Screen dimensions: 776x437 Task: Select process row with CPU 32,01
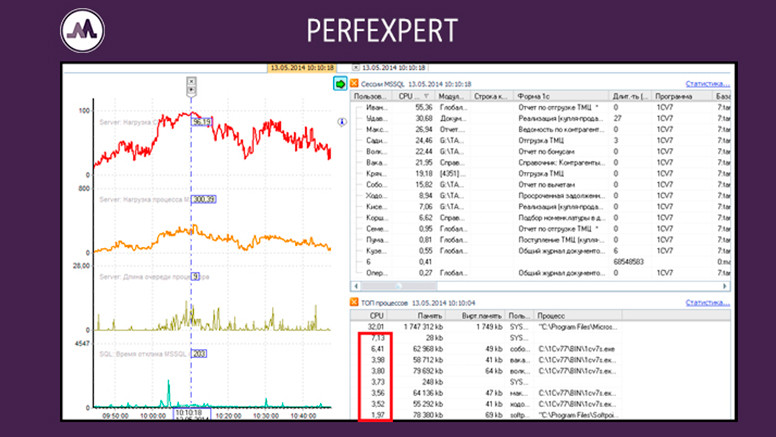tap(530, 325)
